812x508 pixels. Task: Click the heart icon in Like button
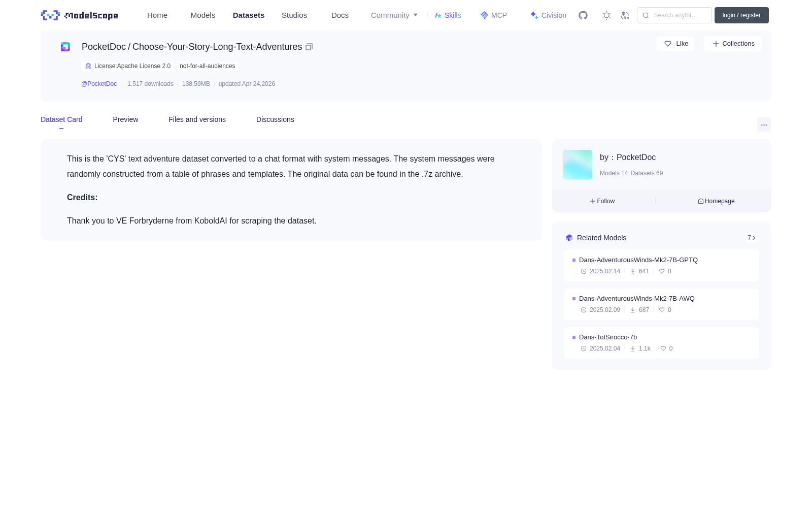pyautogui.click(x=668, y=44)
